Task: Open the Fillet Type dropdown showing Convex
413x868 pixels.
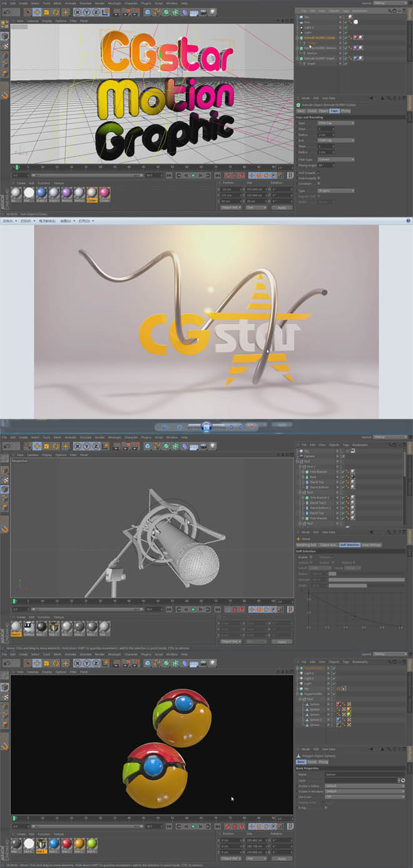Action: [336, 160]
